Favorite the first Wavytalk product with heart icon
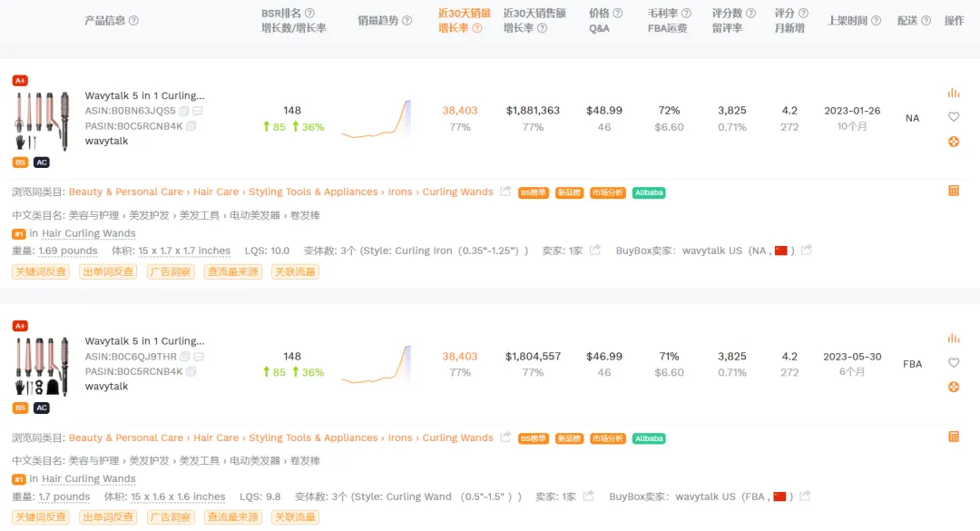Viewport: 980px width, 531px height. pos(953,116)
